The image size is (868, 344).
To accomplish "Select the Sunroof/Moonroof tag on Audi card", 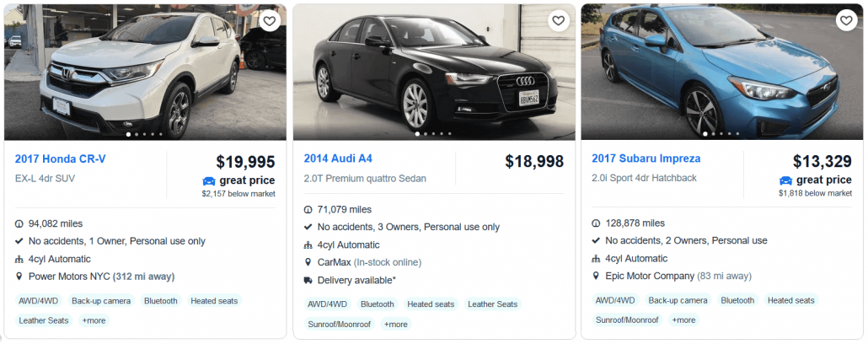I will (335, 324).
